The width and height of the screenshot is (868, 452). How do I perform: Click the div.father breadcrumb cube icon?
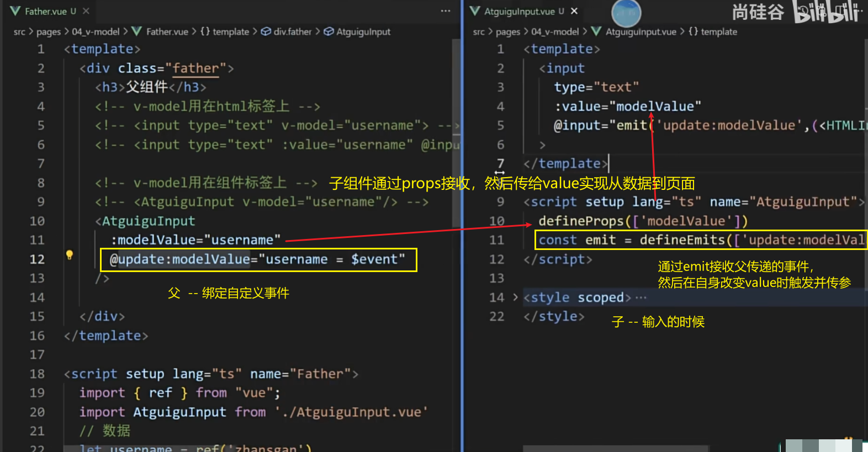coord(266,31)
